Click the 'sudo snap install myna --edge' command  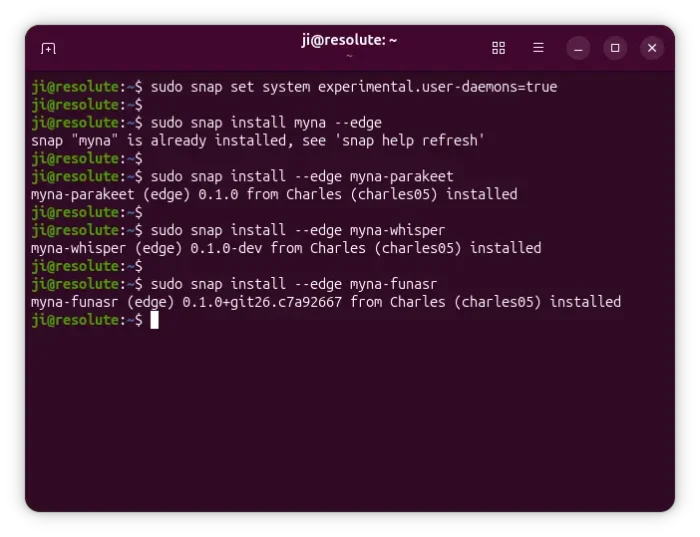(266, 123)
